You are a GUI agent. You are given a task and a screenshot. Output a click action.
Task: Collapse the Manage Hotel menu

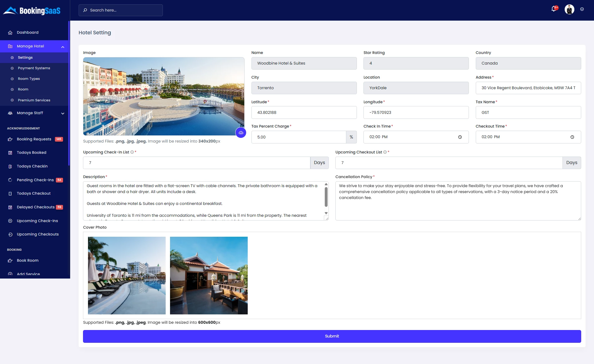click(62, 46)
